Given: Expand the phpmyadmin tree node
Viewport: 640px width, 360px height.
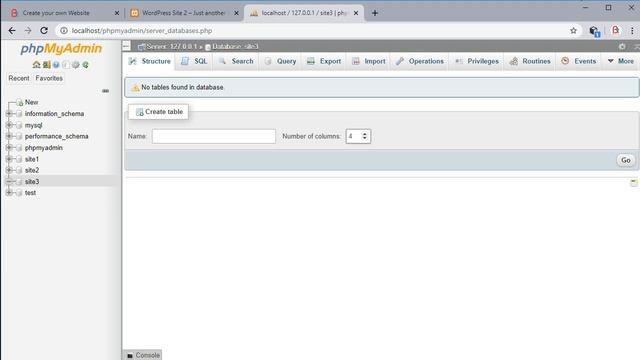Looking at the screenshot, I should pyautogui.click(x=9, y=148).
